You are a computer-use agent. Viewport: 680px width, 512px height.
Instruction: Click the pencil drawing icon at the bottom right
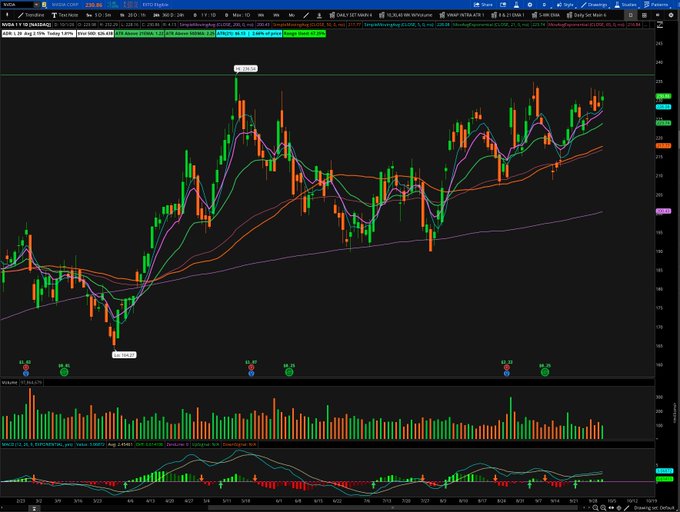[x=627, y=508]
